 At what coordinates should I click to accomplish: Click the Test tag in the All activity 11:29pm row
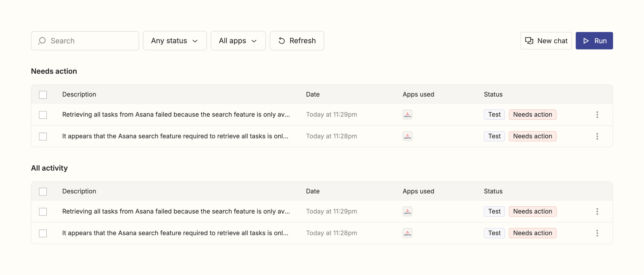[494, 211]
